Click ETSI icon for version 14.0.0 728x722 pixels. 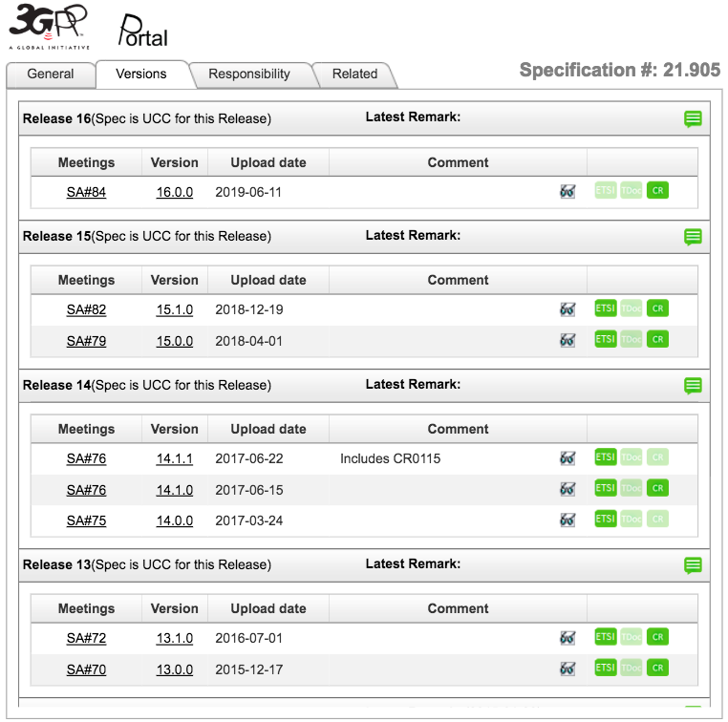pyautogui.click(x=606, y=519)
